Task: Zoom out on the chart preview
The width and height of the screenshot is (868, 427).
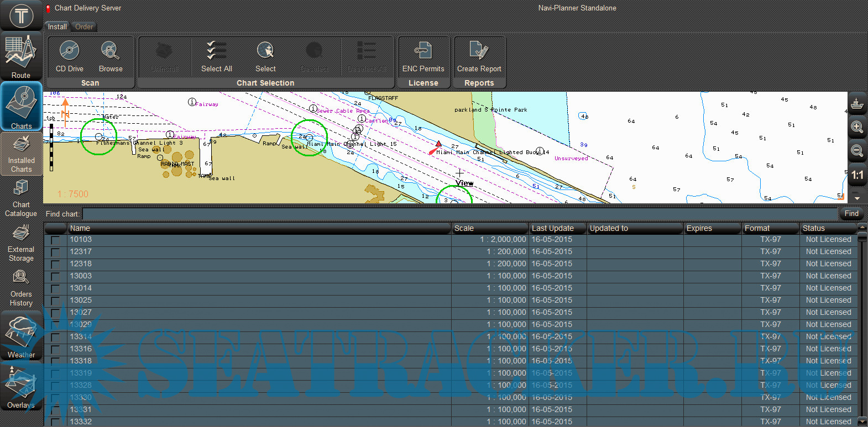Action: [x=857, y=151]
